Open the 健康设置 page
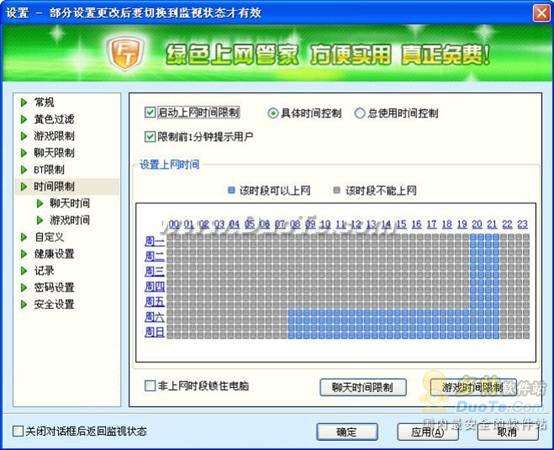Image resolution: width=554 pixels, height=450 pixels. point(54,254)
